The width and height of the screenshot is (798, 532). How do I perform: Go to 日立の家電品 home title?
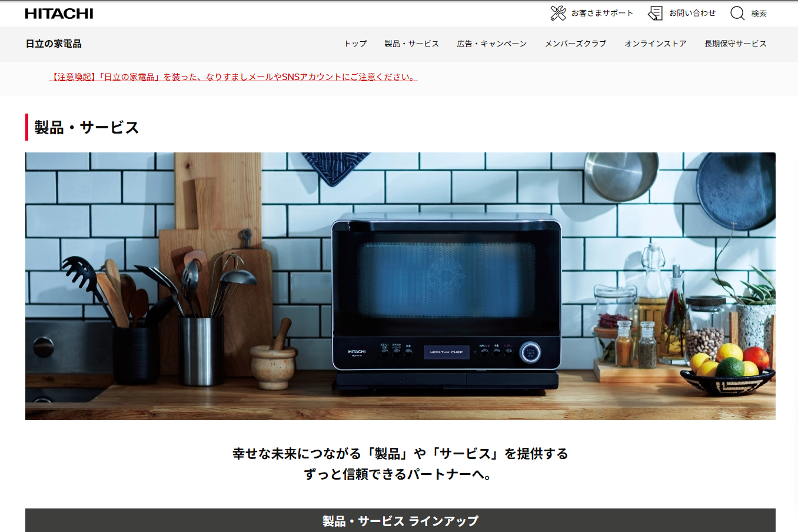click(x=54, y=44)
